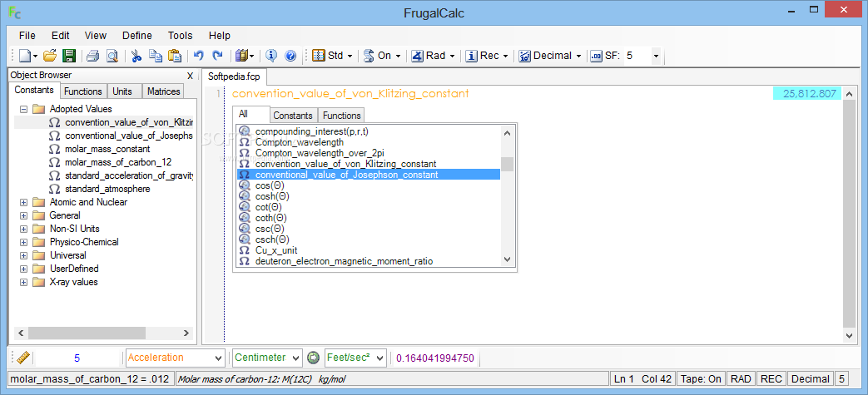The image size is (868, 395).
Task: Expand the General folder
Action: tap(24, 215)
